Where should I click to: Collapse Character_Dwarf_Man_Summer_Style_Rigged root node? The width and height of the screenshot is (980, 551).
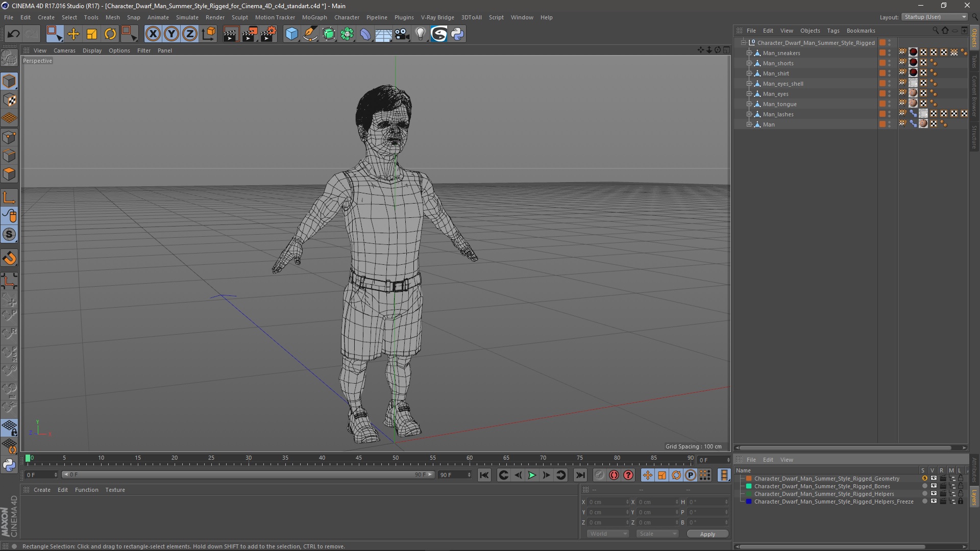pyautogui.click(x=743, y=43)
